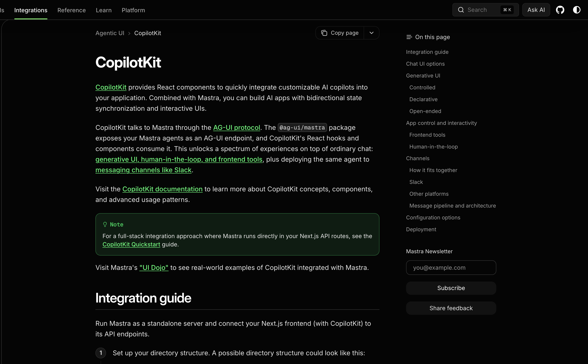
Task: Open the CopilotKit documentation link
Action: [162, 189]
